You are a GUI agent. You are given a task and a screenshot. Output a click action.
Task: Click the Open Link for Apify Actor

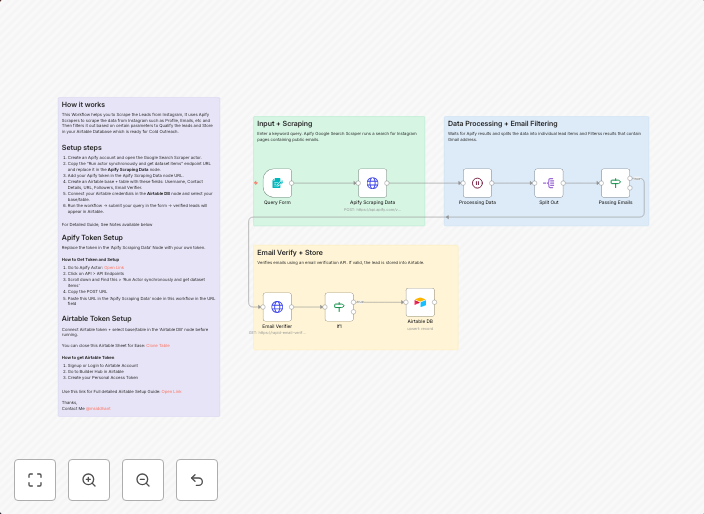(x=114, y=268)
